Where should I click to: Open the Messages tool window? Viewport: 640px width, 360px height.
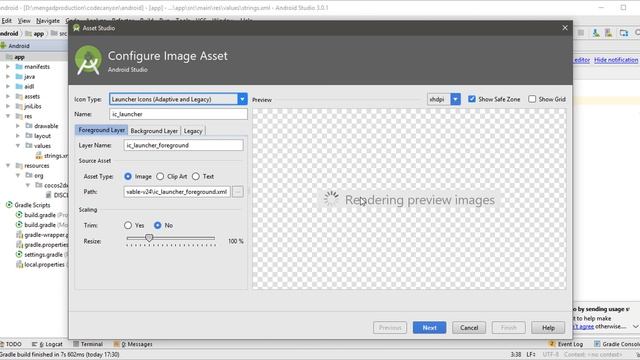click(x=133, y=344)
